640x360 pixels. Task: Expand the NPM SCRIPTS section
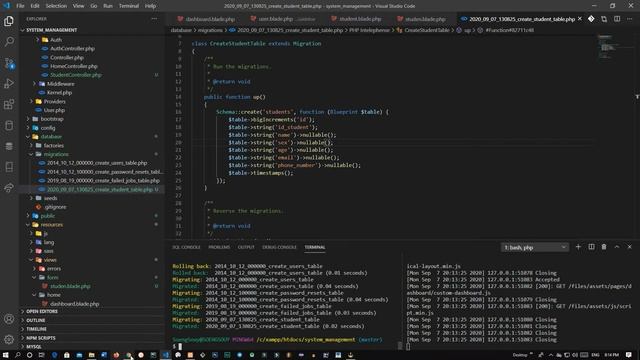(41, 338)
